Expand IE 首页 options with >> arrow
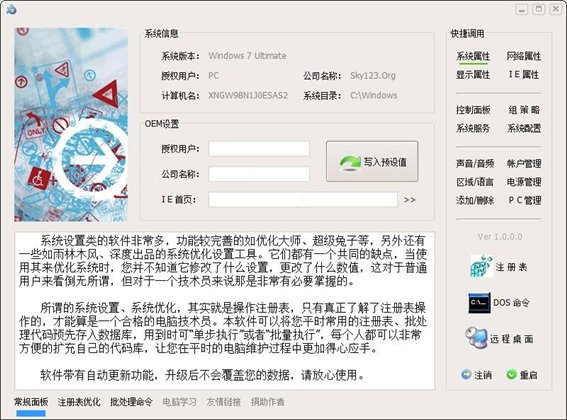Image resolution: width=567 pixels, height=420 pixels. tap(409, 200)
